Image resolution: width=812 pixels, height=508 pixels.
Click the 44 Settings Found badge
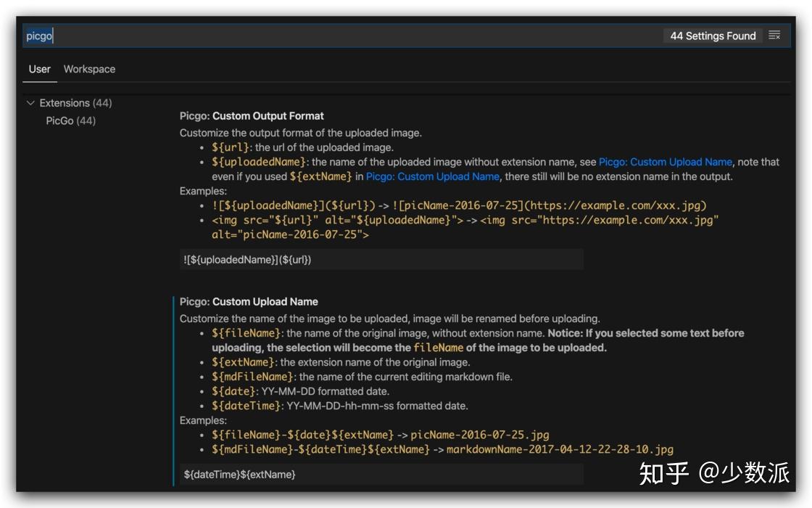[x=713, y=36]
